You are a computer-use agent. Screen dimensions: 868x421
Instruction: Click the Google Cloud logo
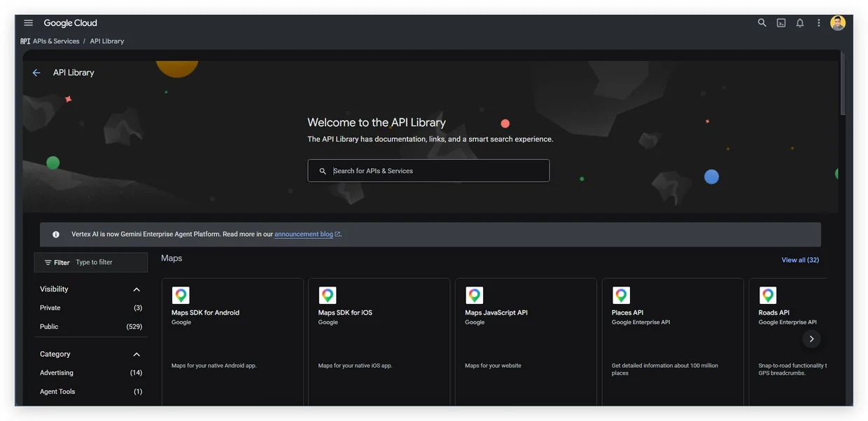coord(71,23)
